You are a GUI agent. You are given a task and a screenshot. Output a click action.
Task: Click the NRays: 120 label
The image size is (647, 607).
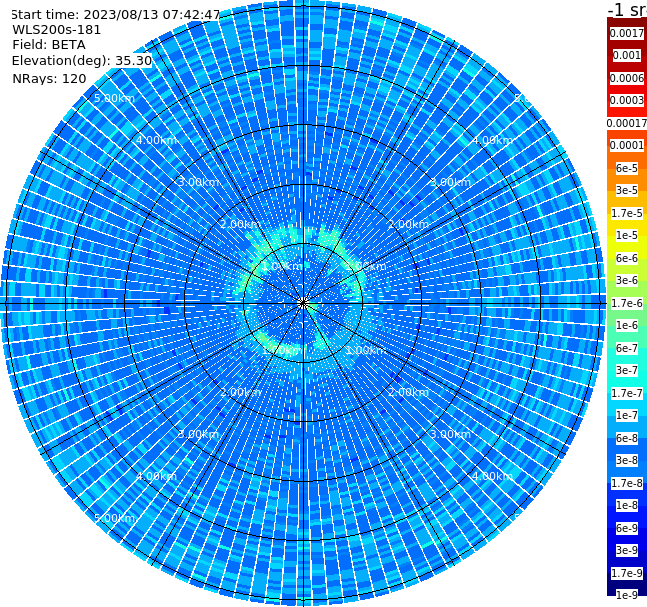pyautogui.click(x=49, y=78)
